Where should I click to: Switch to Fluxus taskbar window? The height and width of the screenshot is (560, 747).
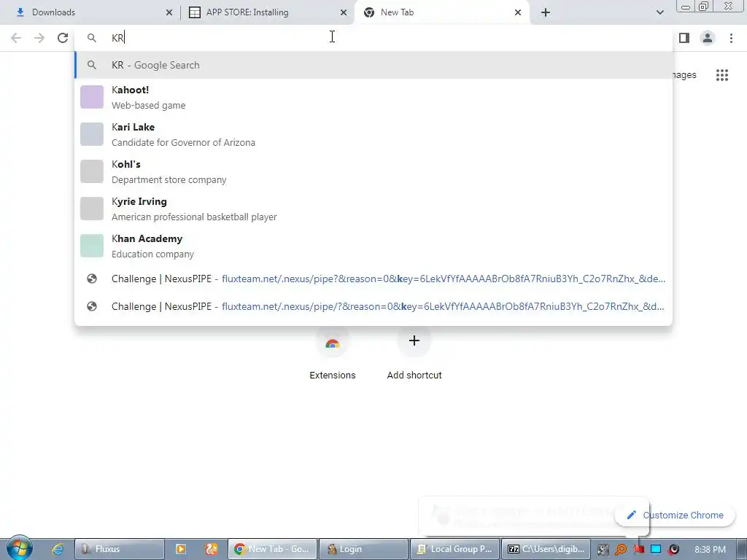(120, 549)
